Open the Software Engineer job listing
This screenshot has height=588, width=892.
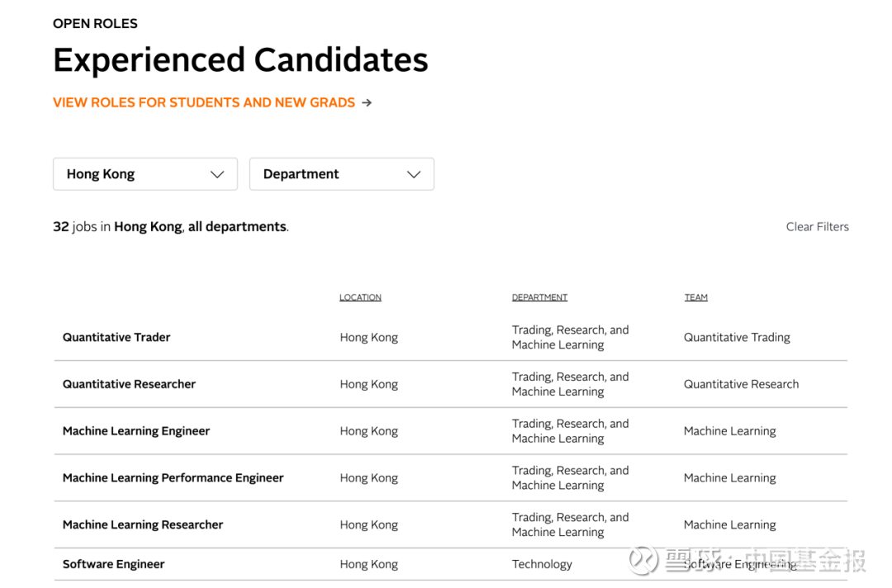coord(114,564)
